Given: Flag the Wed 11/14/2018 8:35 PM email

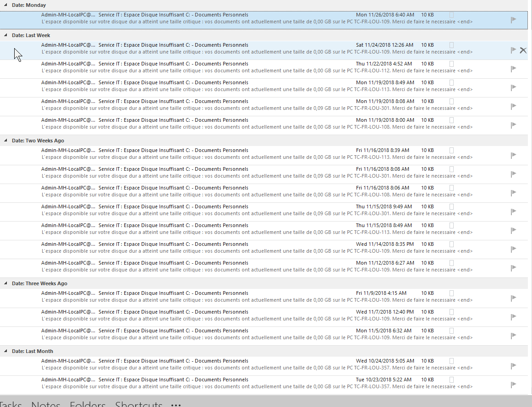Looking at the screenshot, I should (x=513, y=249).
